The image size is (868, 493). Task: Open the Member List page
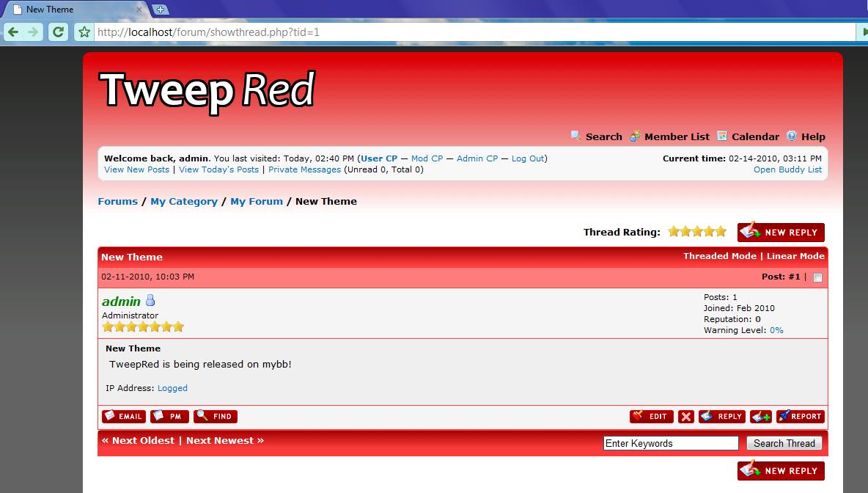[x=676, y=136]
